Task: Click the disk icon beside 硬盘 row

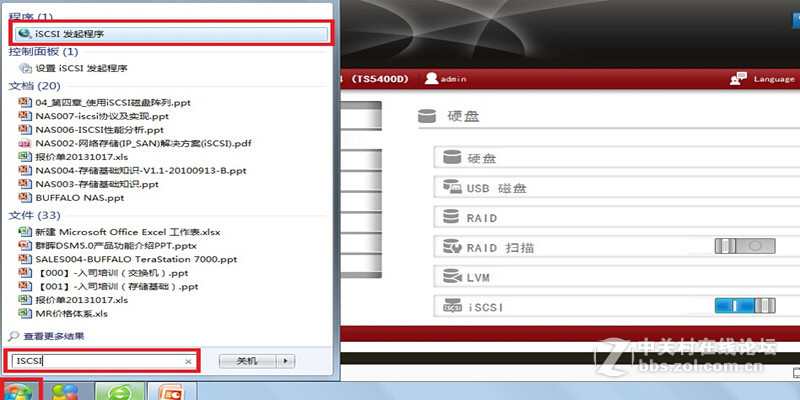Action: pos(452,157)
